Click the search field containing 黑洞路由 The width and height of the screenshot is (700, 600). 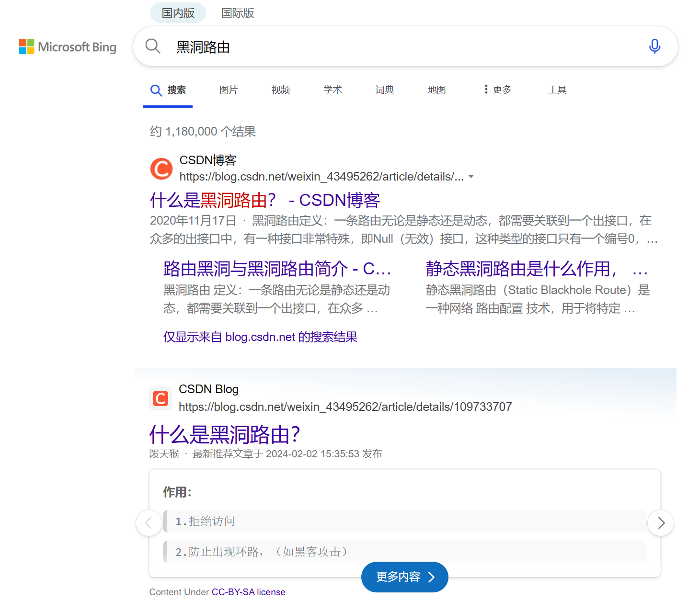point(405,46)
